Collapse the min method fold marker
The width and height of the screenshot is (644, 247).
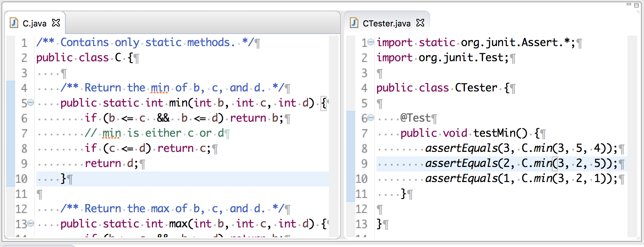pyautogui.click(x=31, y=102)
